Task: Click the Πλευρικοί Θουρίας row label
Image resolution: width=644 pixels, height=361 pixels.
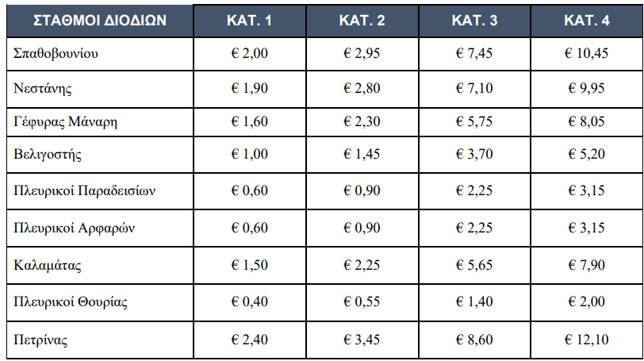Action: coord(71,302)
